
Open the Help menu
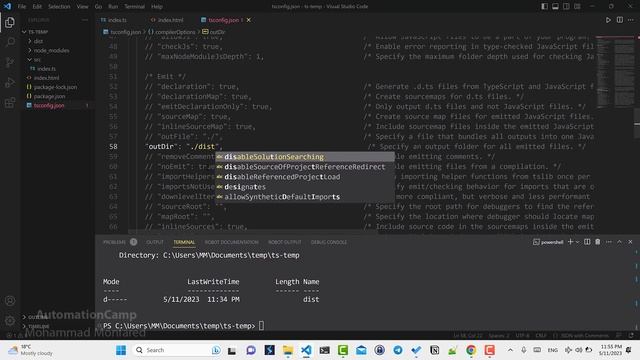157,7
